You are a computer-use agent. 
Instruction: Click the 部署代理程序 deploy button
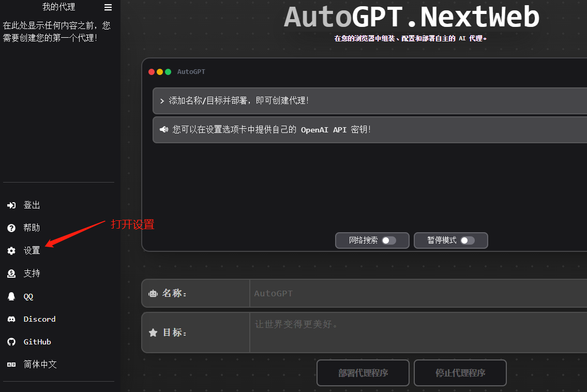(x=363, y=372)
